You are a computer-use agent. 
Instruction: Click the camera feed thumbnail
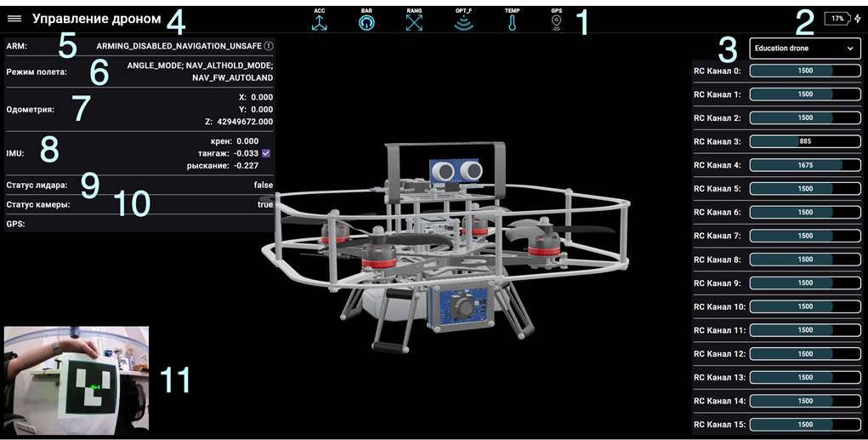[77, 380]
